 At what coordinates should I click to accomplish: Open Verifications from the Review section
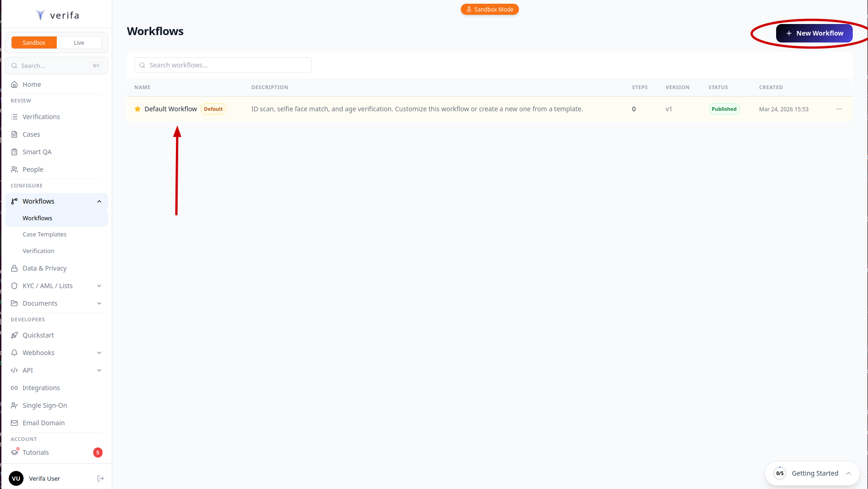(41, 116)
